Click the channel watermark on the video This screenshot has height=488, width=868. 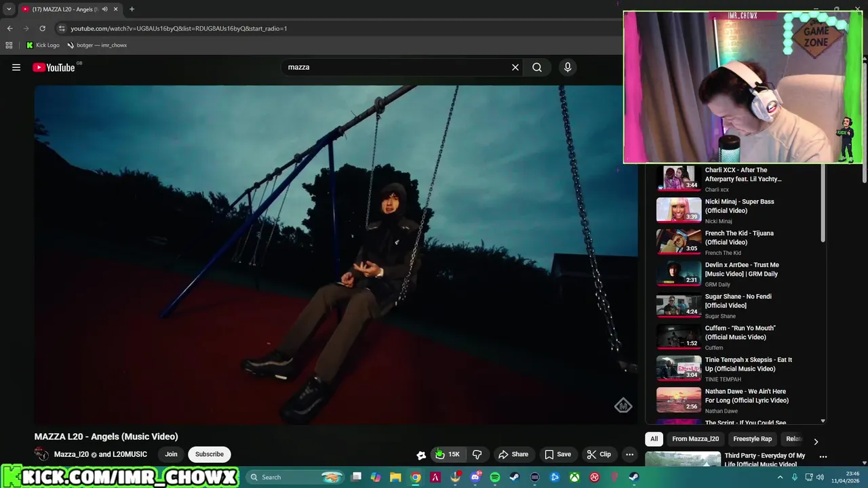(x=623, y=405)
